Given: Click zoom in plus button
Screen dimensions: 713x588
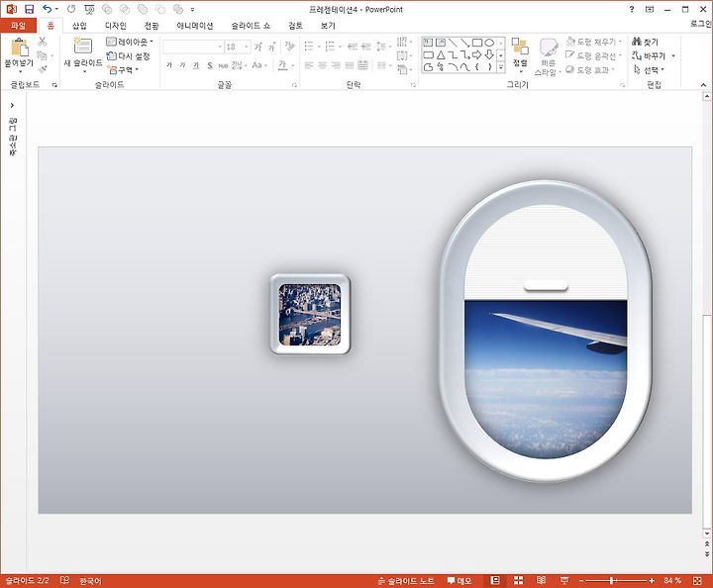Looking at the screenshot, I should point(652,580).
